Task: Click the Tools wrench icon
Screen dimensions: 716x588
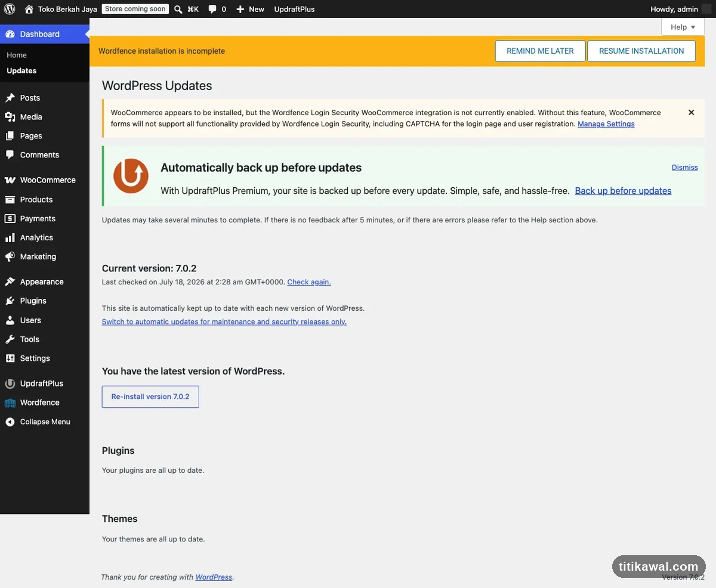Action: (10, 339)
